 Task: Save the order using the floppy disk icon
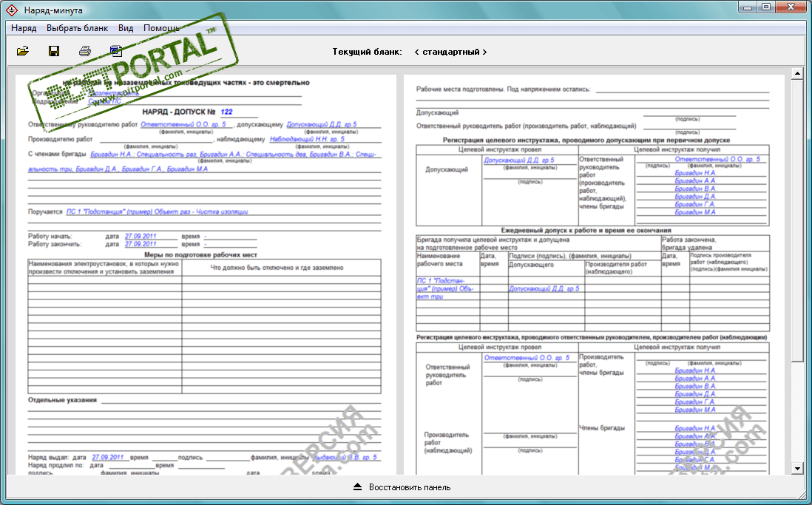54,51
